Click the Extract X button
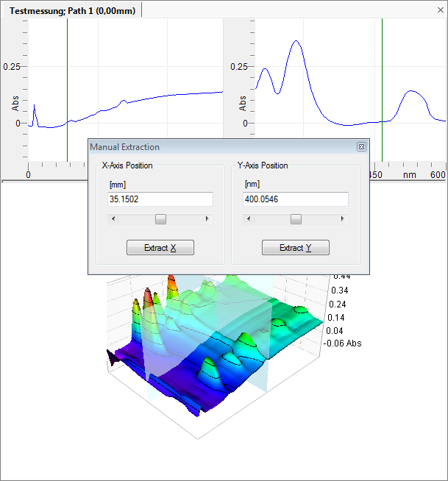 click(160, 248)
